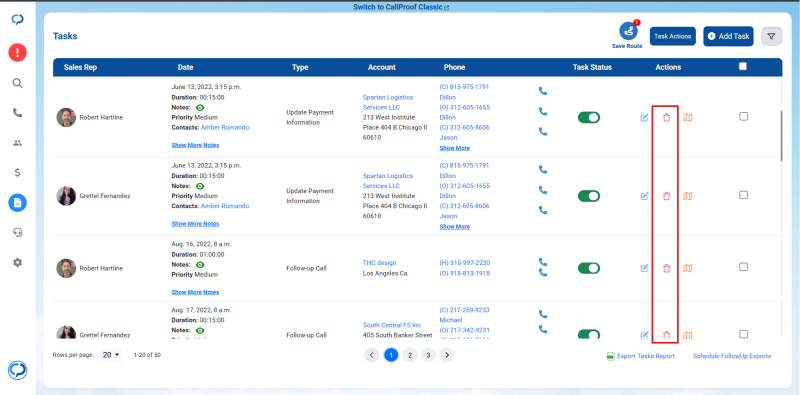
Task: Delete Robert Hartline's Update Payment Information task
Action: point(666,117)
